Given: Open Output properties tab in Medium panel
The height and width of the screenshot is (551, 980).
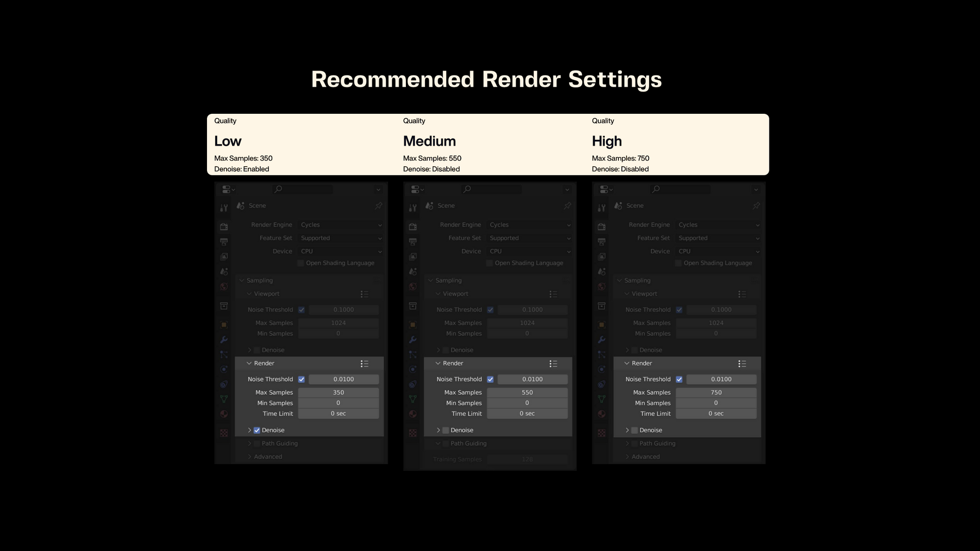Looking at the screenshot, I should coord(413,242).
